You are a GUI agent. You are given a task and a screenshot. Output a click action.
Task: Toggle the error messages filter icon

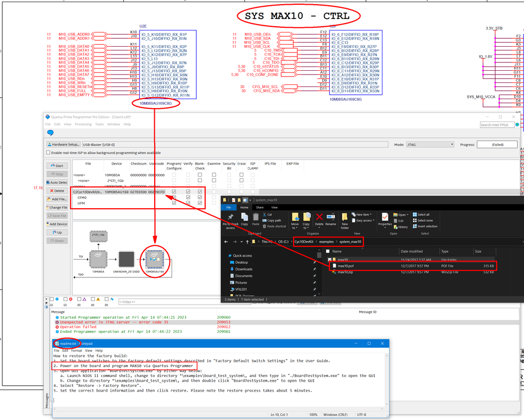coord(70,299)
